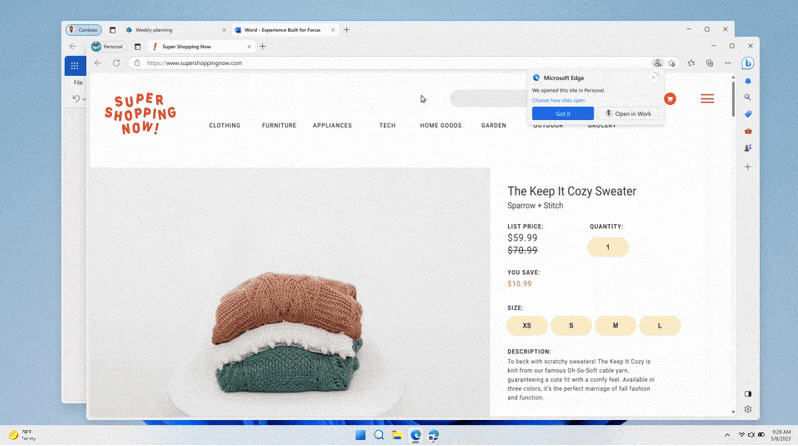Screen dimensions: 798x446
Task: Close the Super Shopping Now tab
Action: (x=249, y=46)
